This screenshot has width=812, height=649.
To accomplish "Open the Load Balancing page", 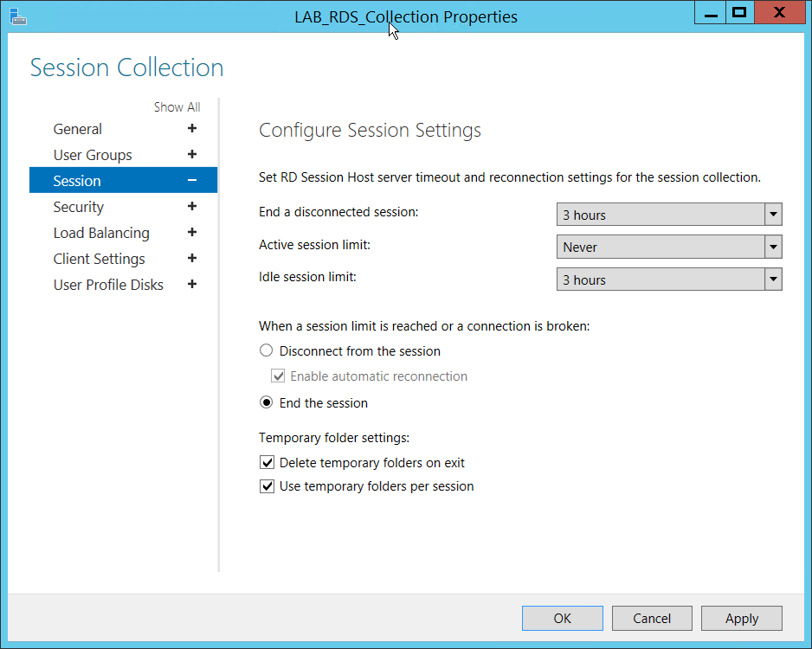I will [101, 233].
